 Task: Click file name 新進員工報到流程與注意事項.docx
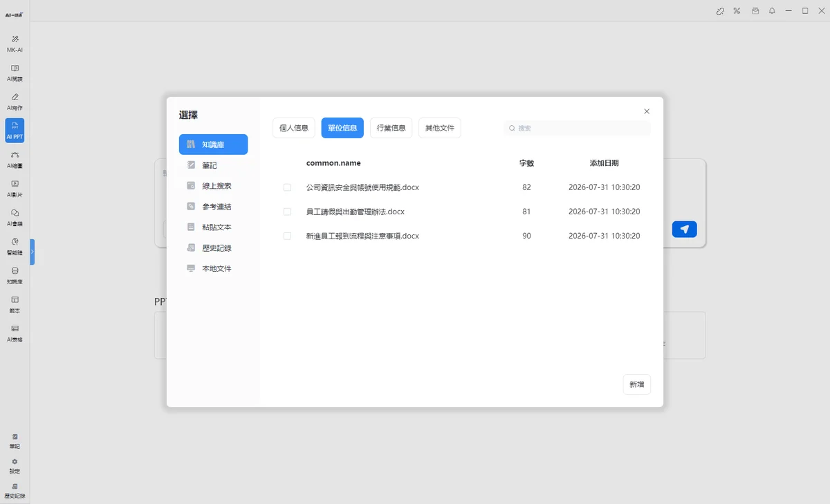[362, 236]
